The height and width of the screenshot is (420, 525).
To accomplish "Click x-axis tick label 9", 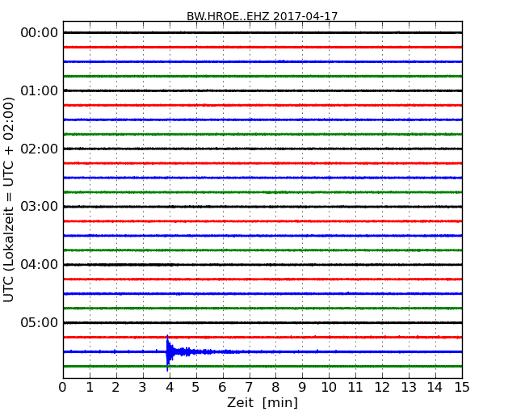I will pos(302,388).
